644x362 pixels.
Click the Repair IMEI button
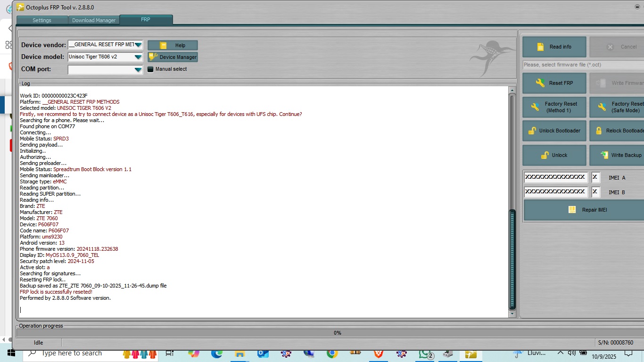click(585, 210)
